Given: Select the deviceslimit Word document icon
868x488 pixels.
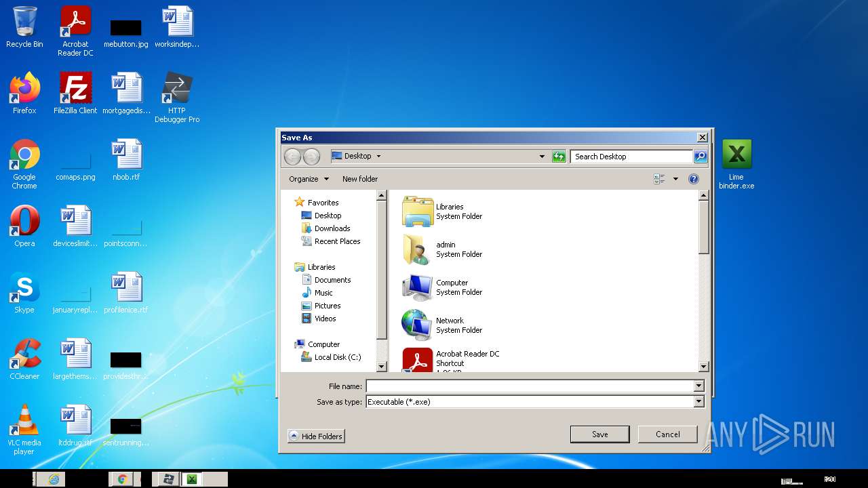Looking at the screenshot, I should (x=75, y=226).
